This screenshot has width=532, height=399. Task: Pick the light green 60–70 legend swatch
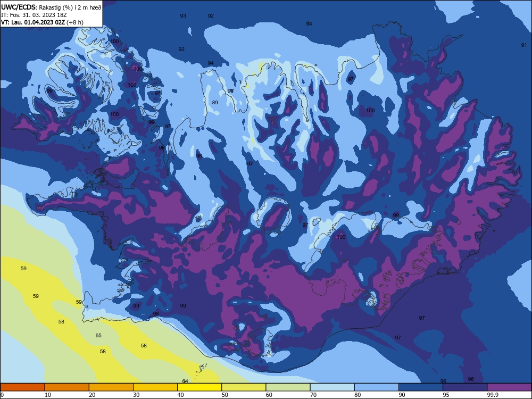(x=288, y=387)
